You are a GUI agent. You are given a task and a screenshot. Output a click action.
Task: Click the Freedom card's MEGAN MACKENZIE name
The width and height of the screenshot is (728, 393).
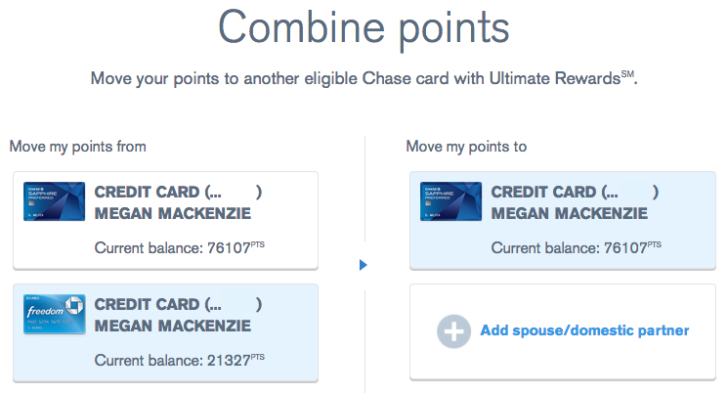coord(173,326)
